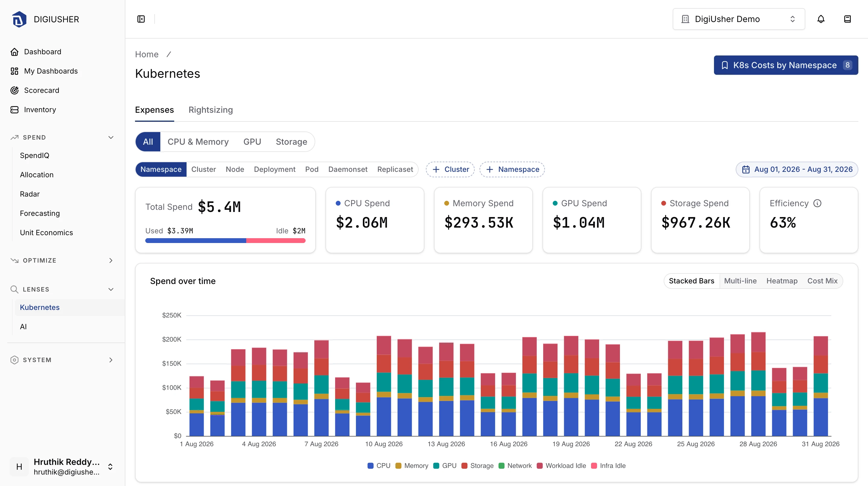Switch chart to Heatmap view

(782, 281)
